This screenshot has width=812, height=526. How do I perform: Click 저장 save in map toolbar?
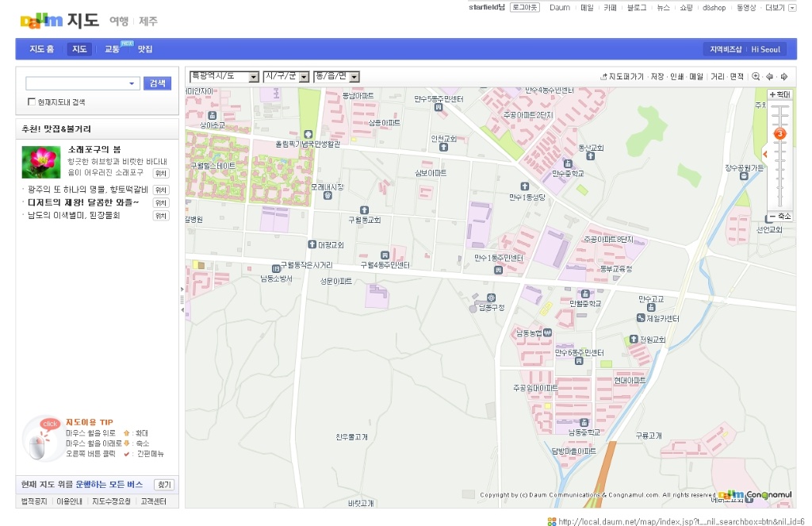657,77
